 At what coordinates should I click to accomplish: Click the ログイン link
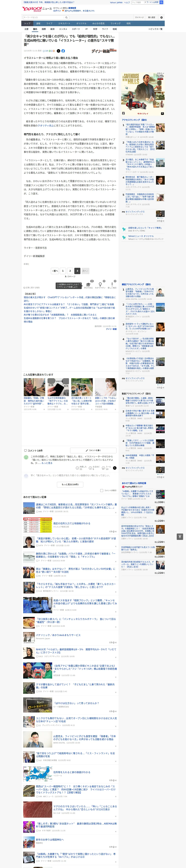57,11
